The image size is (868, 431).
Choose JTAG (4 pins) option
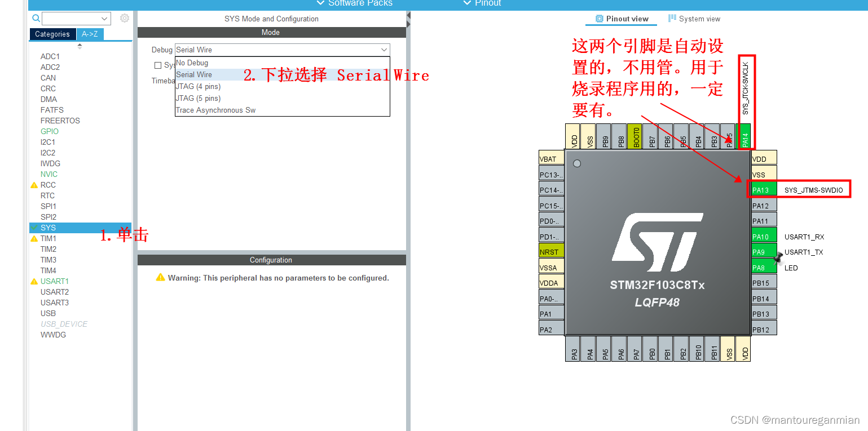283,86
